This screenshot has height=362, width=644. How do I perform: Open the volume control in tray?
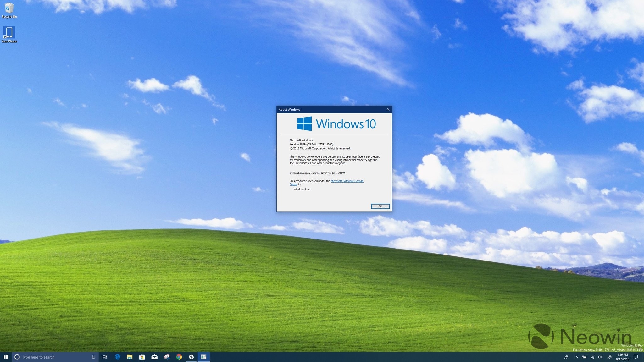coord(600,357)
